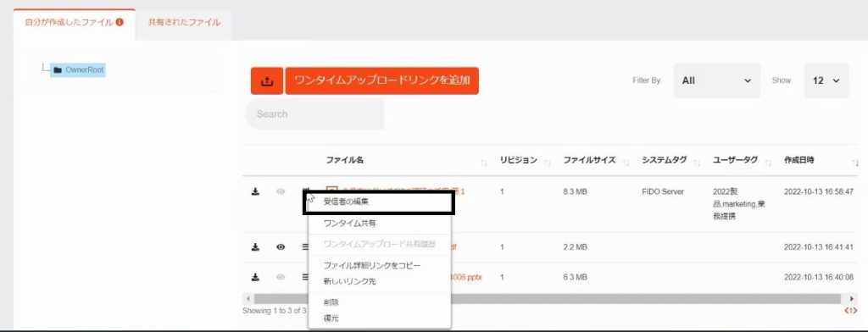Click the 2022-10-13 16:58:47 timestamp
868x332 pixels.
click(x=819, y=191)
